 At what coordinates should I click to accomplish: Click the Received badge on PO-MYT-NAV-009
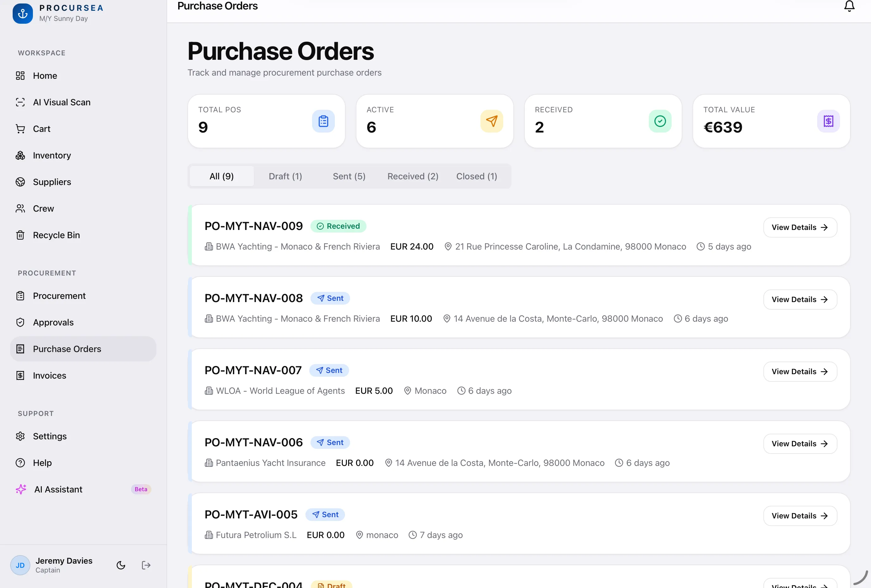338,226
